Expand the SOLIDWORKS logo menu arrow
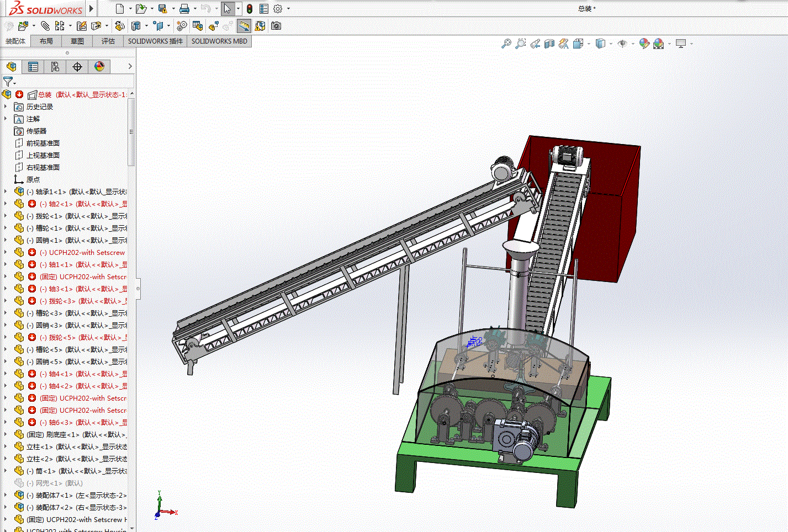This screenshot has width=788, height=532. pos(92,9)
